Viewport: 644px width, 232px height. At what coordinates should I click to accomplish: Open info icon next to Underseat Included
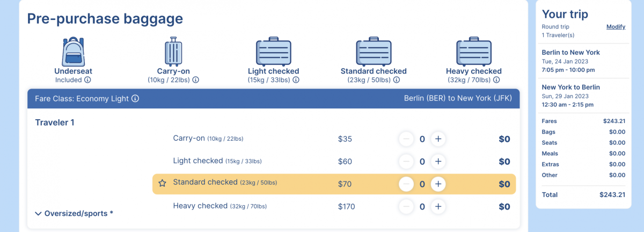[x=87, y=80]
